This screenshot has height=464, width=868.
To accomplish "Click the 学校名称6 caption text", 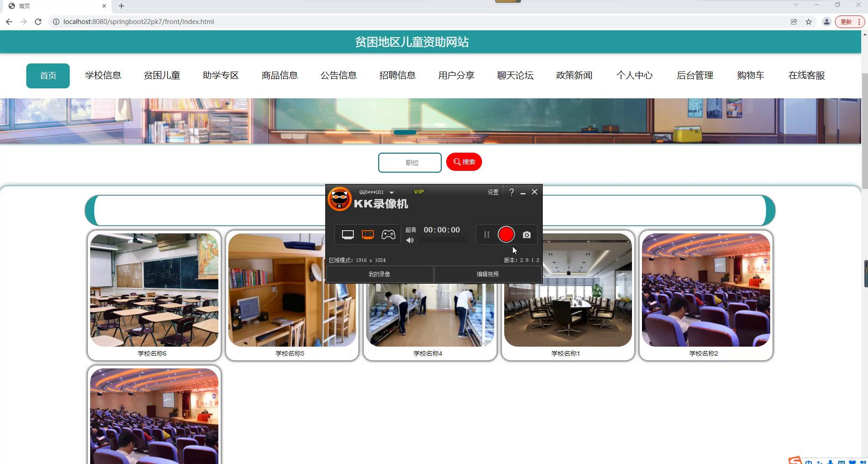I will tap(152, 353).
